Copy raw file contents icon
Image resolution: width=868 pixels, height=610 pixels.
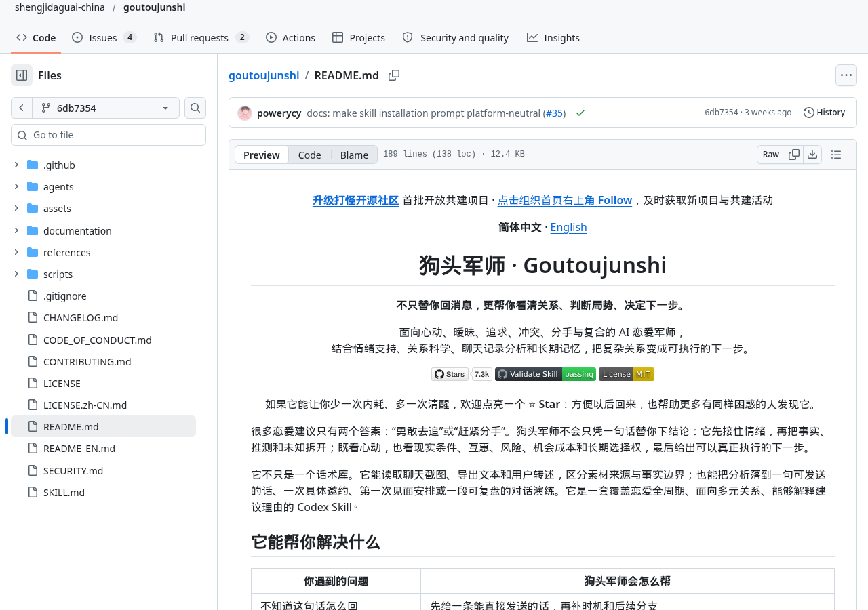coord(794,155)
